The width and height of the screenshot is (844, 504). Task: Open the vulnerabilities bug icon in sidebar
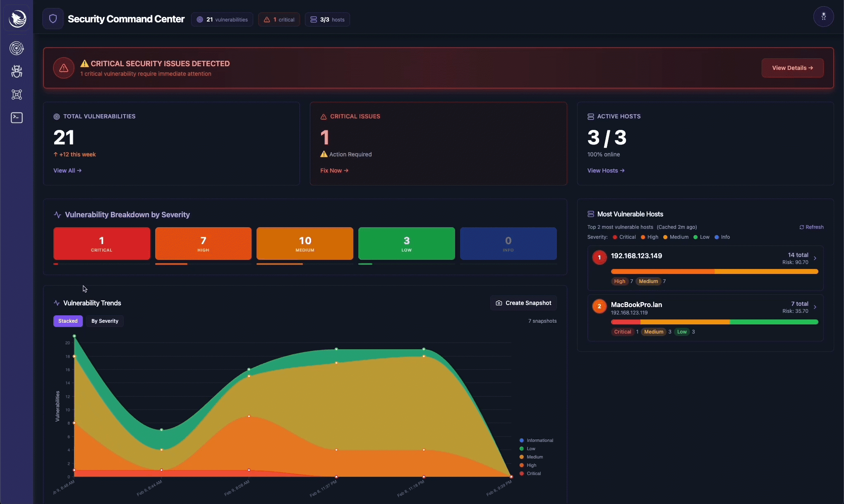pos(17,71)
